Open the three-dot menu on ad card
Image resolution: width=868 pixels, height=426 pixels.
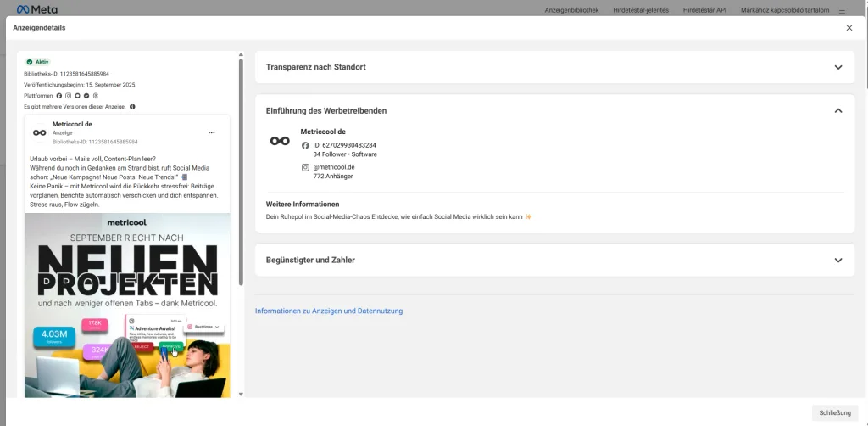click(211, 132)
